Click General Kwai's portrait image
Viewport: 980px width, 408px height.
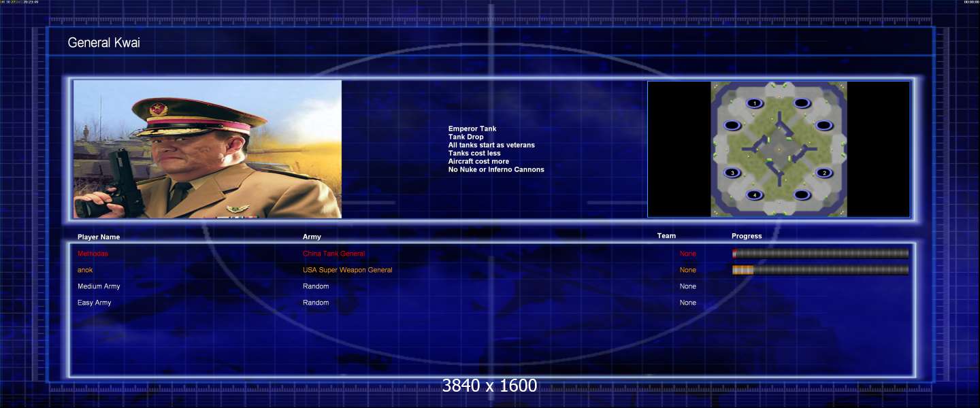coord(208,149)
